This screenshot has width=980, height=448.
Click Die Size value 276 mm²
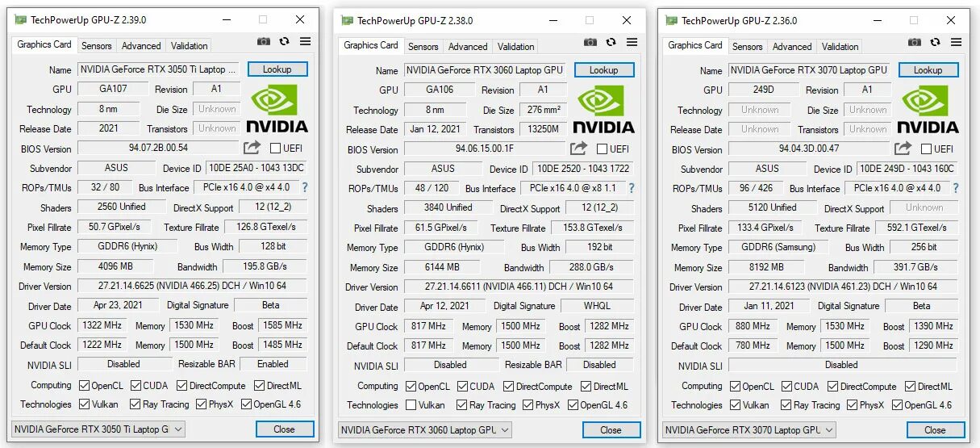click(544, 110)
